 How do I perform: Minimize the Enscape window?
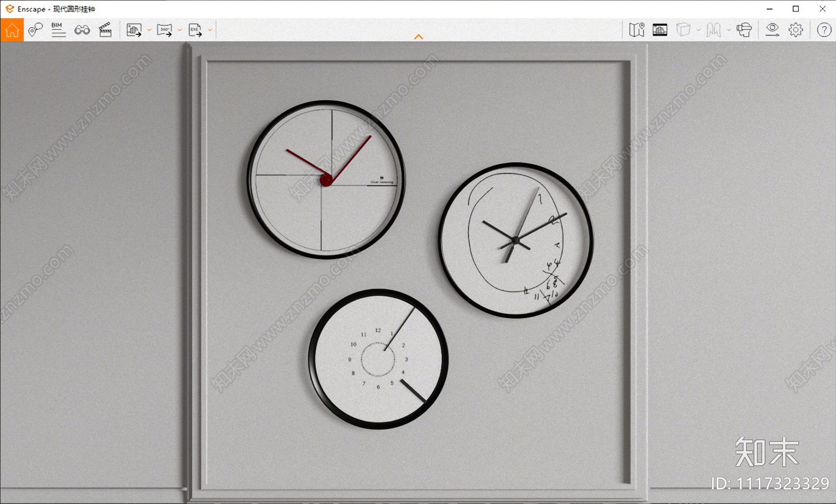[x=770, y=9]
